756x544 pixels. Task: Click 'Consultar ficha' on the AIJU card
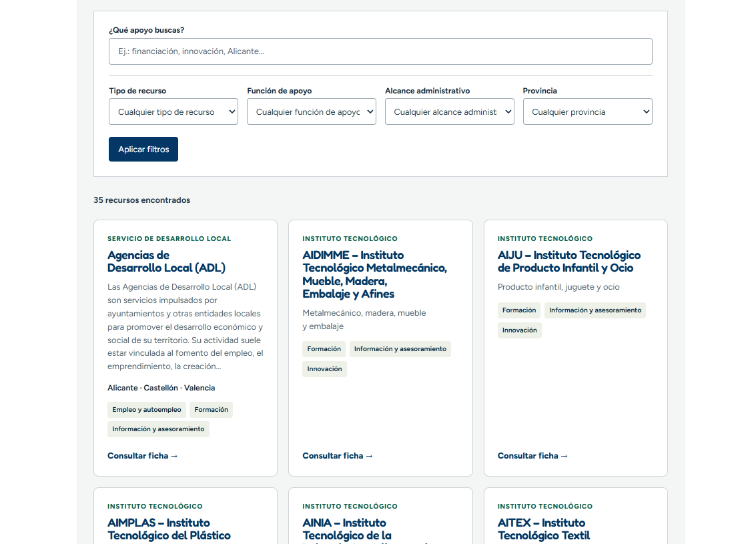[532, 456]
